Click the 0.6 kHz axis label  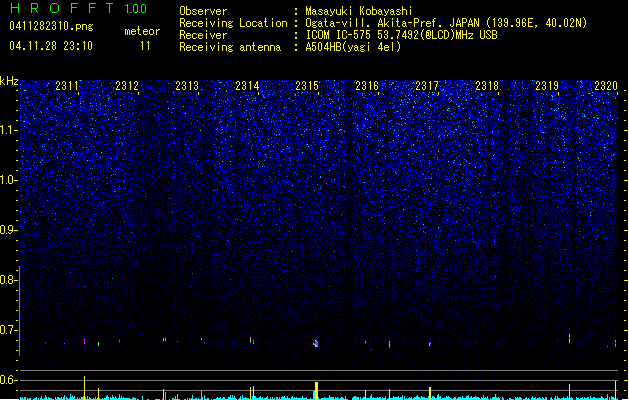pyautogui.click(x=8, y=380)
